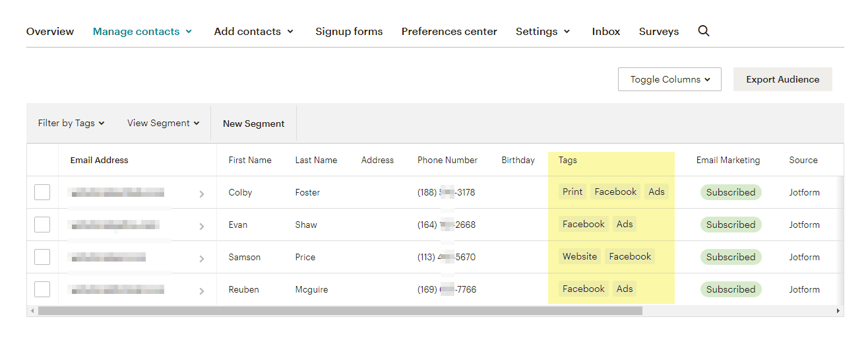Click the Export Audience button
Image resolution: width=868 pixels, height=356 pixels.
coord(782,79)
